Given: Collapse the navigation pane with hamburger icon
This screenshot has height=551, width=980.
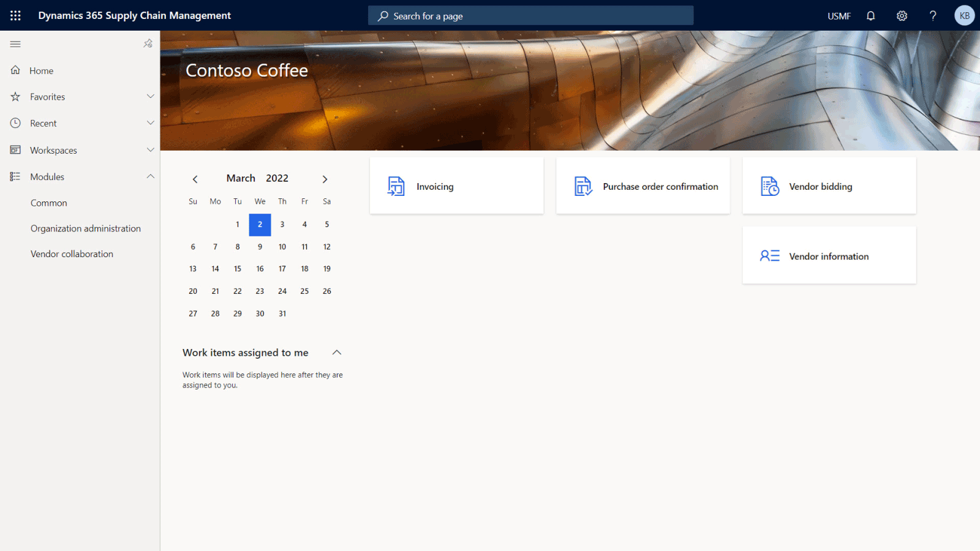Looking at the screenshot, I should [x=15, y=43].
